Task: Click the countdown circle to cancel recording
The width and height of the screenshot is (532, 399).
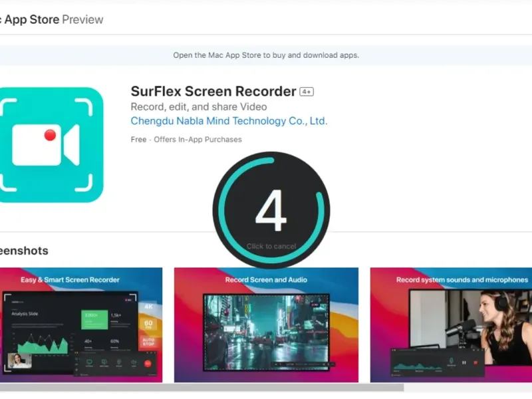Action: pos(271,210)
